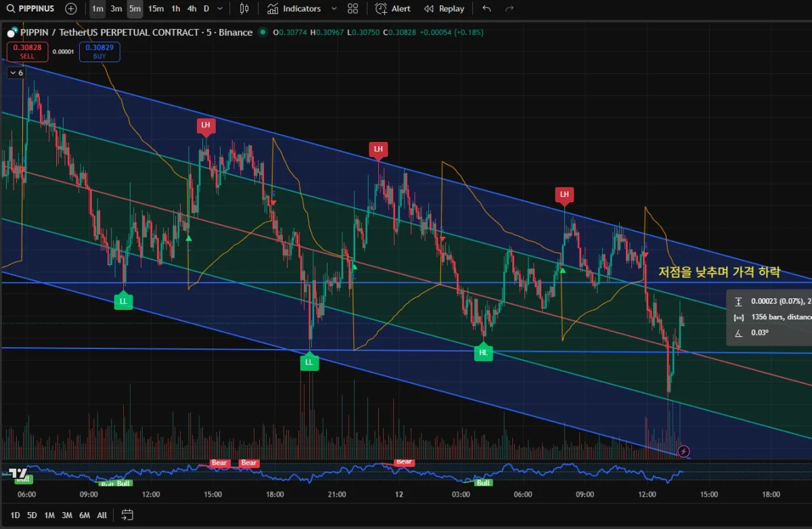Open the Indicators dialog
The height and width of the screenshot is (529, 812).
click(x=294, y=9)
